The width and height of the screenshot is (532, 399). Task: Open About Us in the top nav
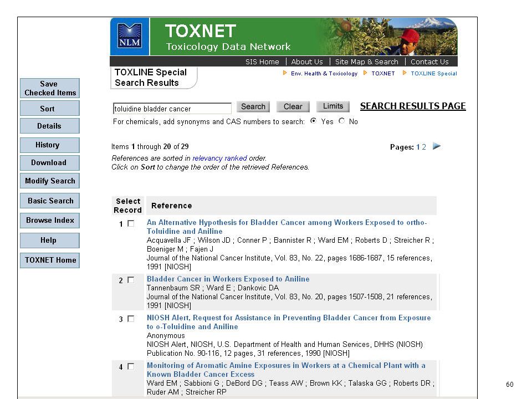click(x=307, y=62)
